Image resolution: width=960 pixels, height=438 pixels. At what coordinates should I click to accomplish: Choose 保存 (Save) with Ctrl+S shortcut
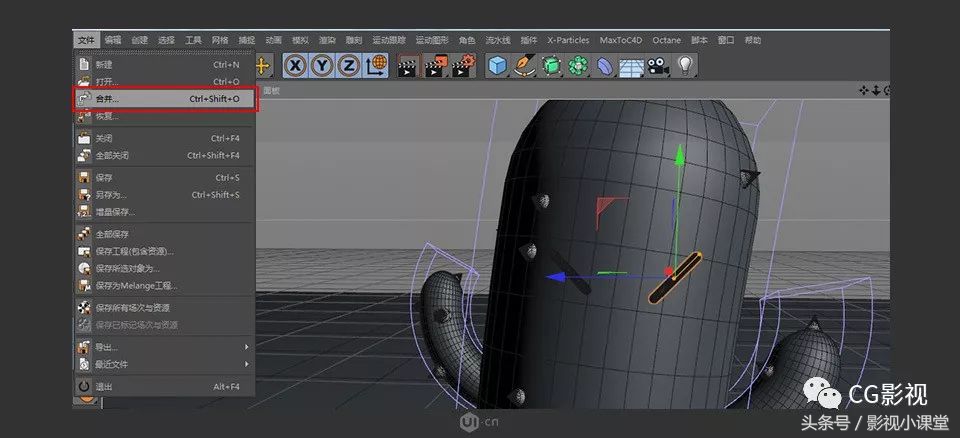[x=164, y=178]
